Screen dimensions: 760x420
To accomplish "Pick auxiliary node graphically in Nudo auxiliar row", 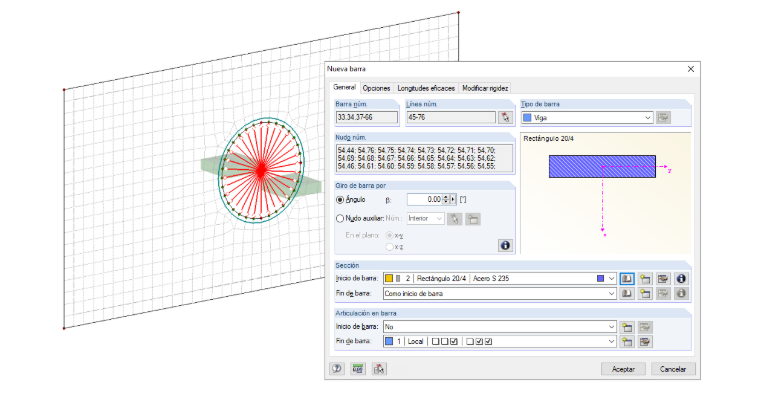I will tap(454, 219).
